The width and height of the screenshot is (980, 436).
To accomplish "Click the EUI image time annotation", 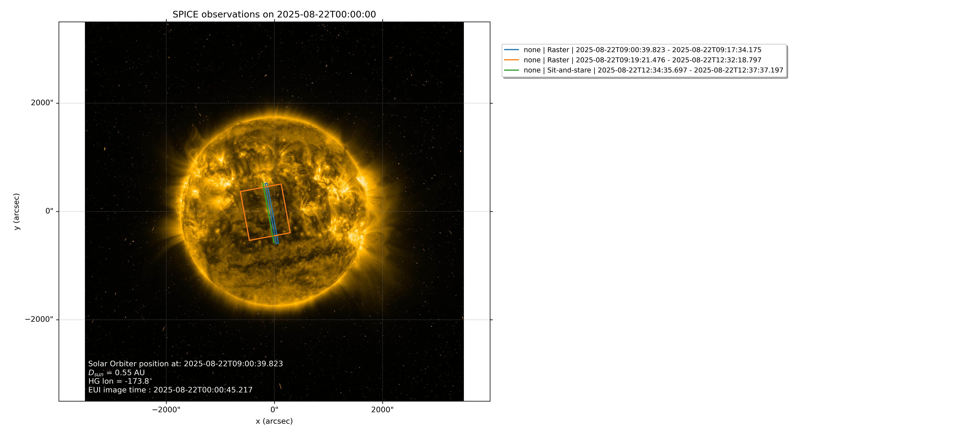I will pyautogui.click(x=170, y=390).
